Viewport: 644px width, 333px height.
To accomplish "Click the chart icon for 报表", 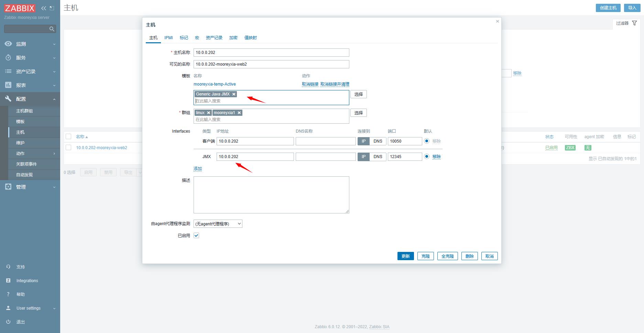I will coord(8,85).
